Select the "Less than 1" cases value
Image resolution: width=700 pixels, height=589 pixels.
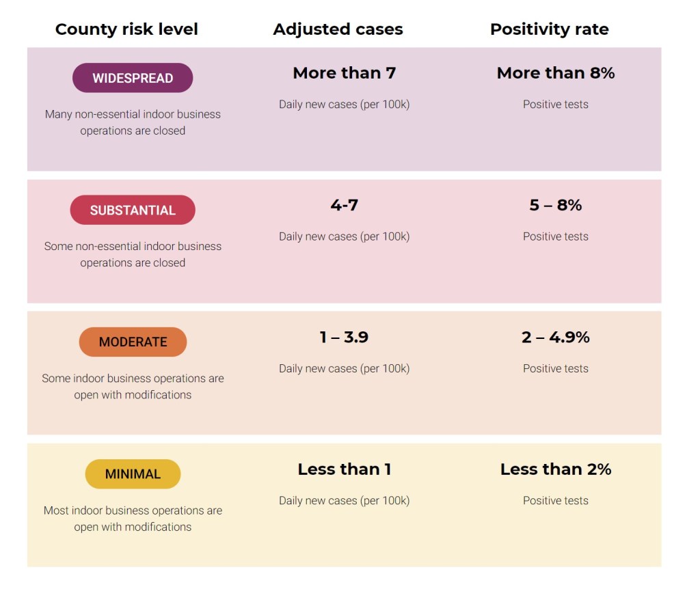coord(344,469)
